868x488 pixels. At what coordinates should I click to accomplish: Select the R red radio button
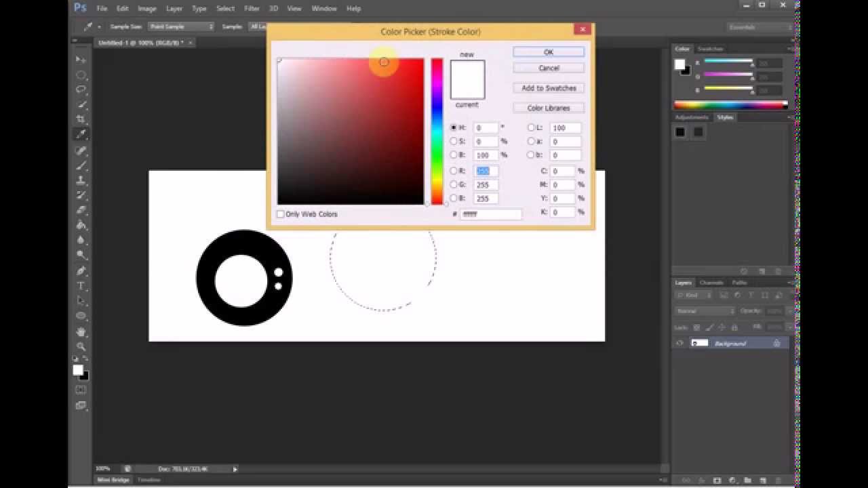coord(454,171)
